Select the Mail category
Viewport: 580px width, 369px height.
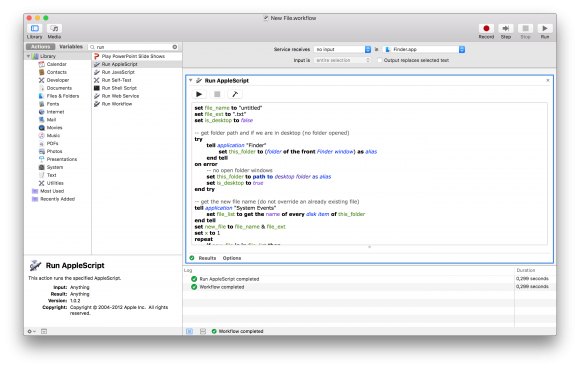pyautogui.click(x=51, y=120)
